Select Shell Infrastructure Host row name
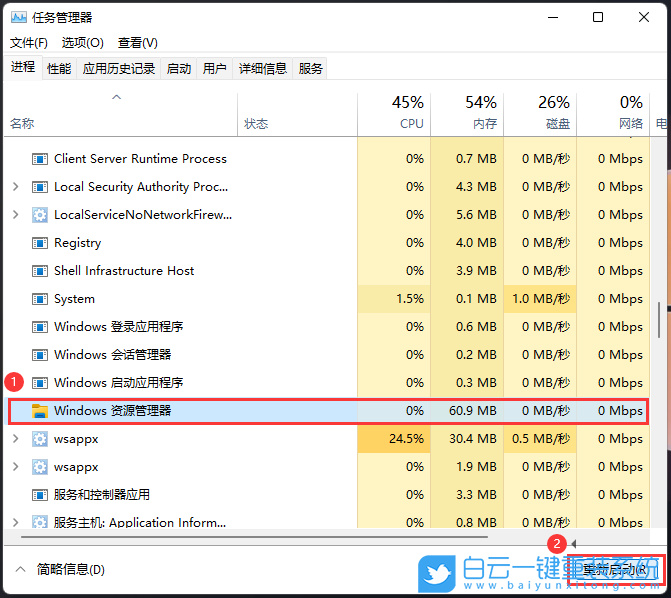671x598 pixels. [x=124, y=271]
